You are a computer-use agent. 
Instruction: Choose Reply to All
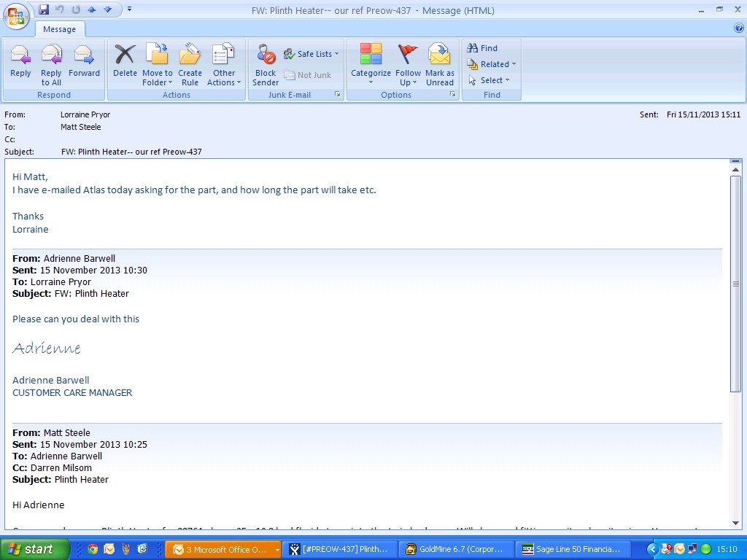coord(51,65)
